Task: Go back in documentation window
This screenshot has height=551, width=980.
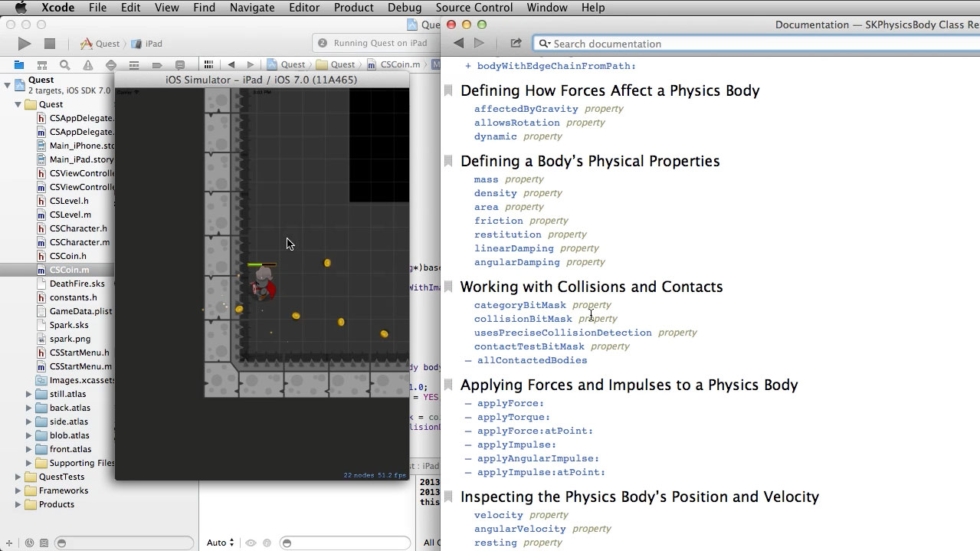Action: click(x=458, y=44)
